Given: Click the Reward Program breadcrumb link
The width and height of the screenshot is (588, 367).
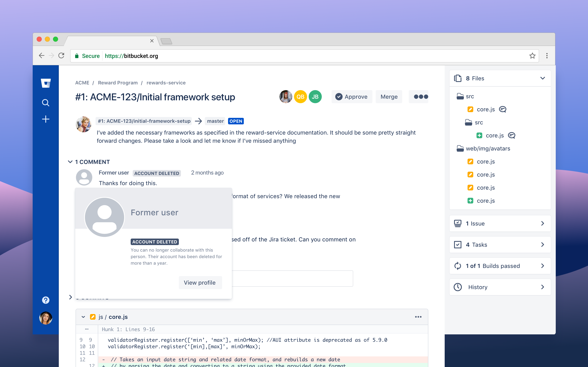Looking at the screenshot, I should pyautogui.click(x=118, y=82).
